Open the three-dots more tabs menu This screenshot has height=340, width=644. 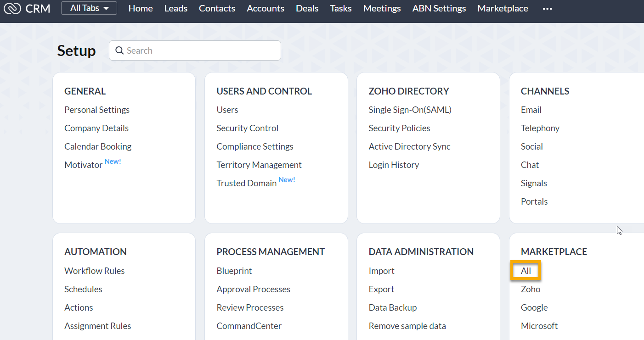coord(547,9)
